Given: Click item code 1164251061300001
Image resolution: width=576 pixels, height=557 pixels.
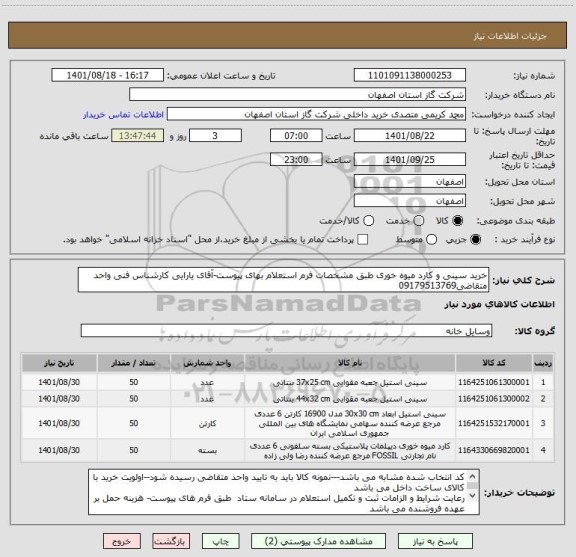Looking at the screenshot, I should click(494, 382).
